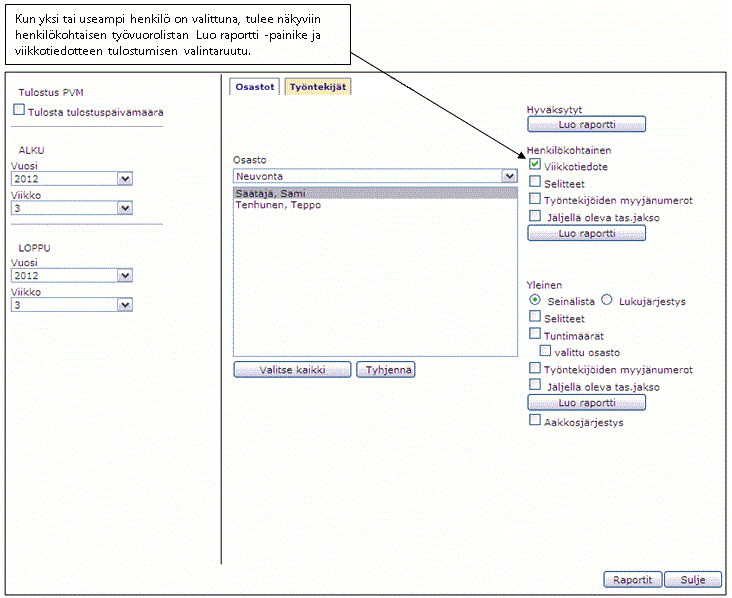
Task: Check Työntekijöiden myyjänumerot under Yleinen
Action: click(535, 368)
